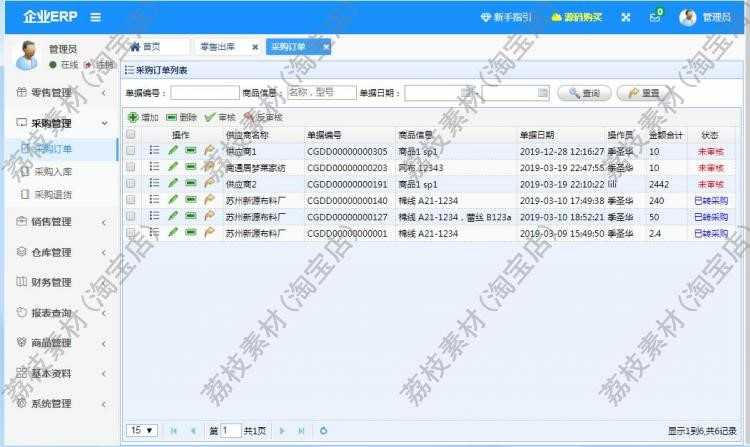Image resolution: width=750 pixels, height=447 pixels.
Task: Click the delete icon for CGDD0000000203
Action: click(x=191, y=167)
